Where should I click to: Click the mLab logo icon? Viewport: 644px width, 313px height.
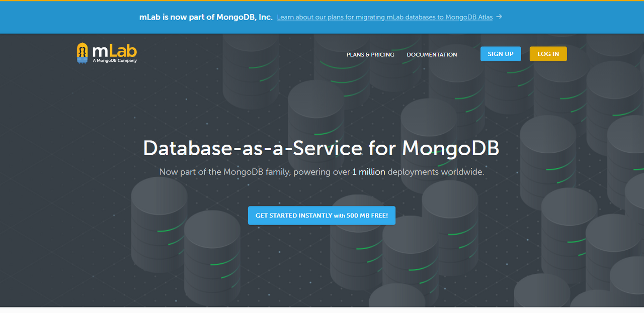83,53
